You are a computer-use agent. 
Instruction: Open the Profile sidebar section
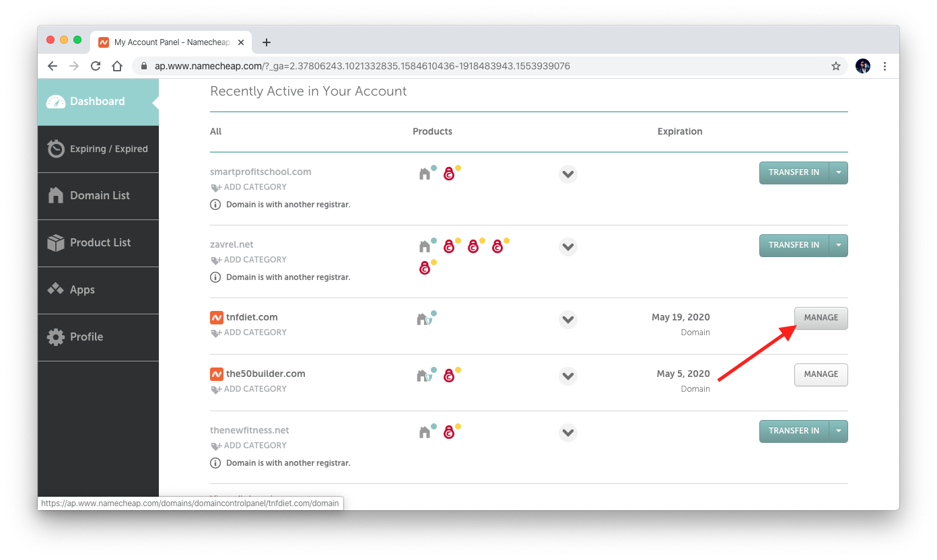pos(98,337)
